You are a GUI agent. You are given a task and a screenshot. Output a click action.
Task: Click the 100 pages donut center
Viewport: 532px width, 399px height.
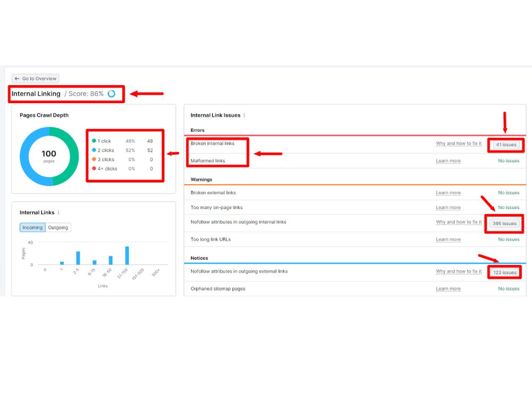tap(49, 156)
